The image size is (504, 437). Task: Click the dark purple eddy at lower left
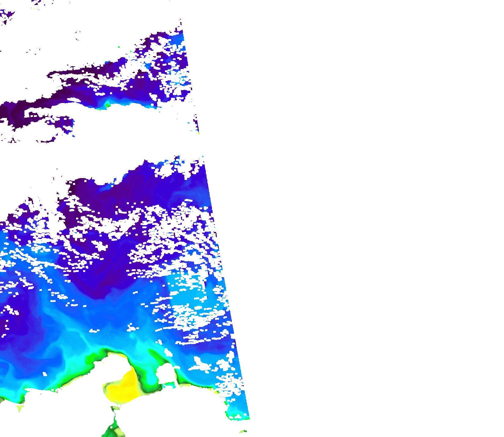(x=15, y=327)
